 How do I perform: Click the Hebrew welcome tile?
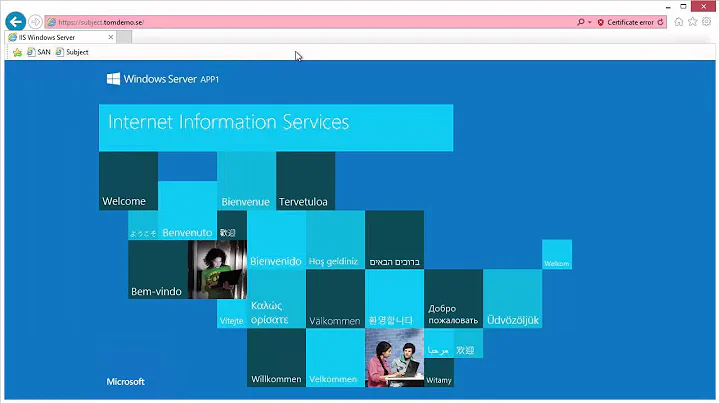tap(394, 240)
